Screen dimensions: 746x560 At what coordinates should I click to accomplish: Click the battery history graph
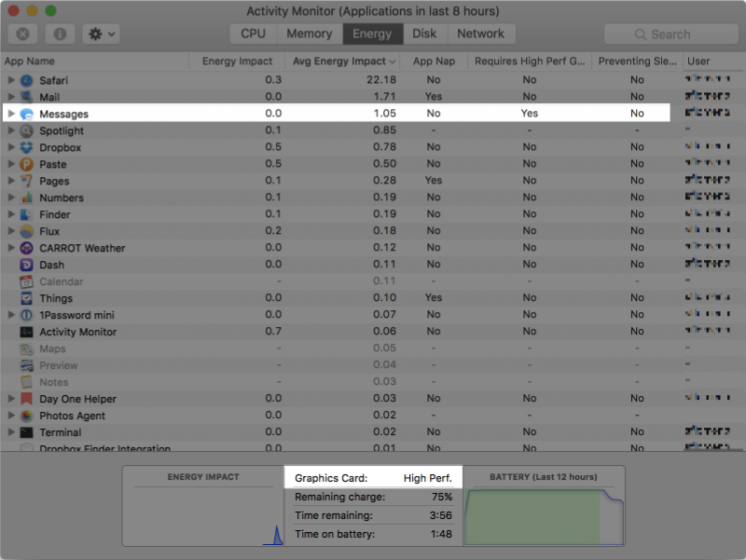point(544,517)
